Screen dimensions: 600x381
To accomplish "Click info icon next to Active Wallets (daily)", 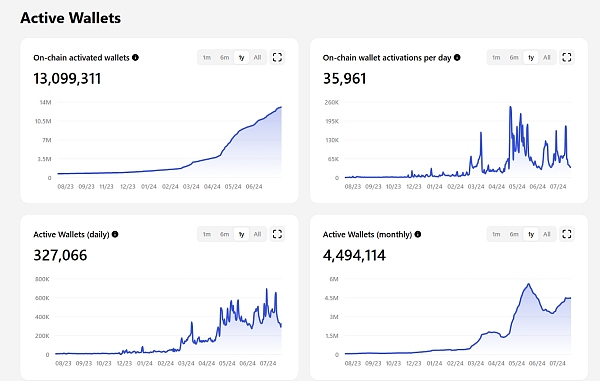I will tap(115, 234).
